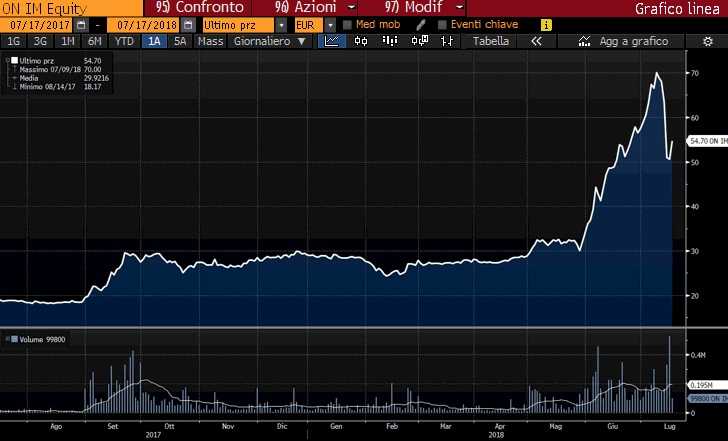Open calendar picker for end date 07/17/2018
728x441 pixels.
188,25
